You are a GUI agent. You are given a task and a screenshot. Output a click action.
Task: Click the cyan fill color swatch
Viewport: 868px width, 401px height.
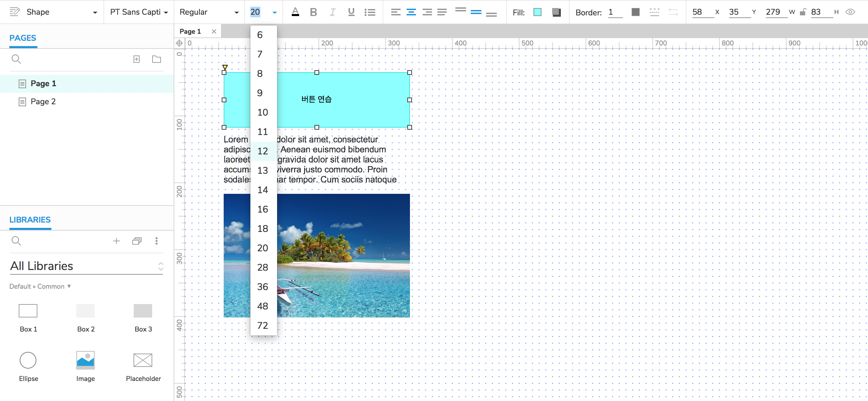pos(537,12)
